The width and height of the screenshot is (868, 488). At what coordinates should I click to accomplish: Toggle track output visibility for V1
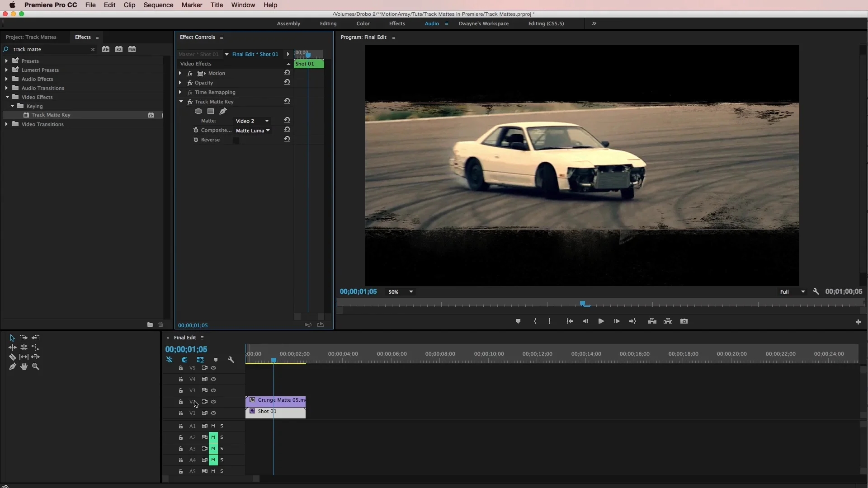click(213, 413)
